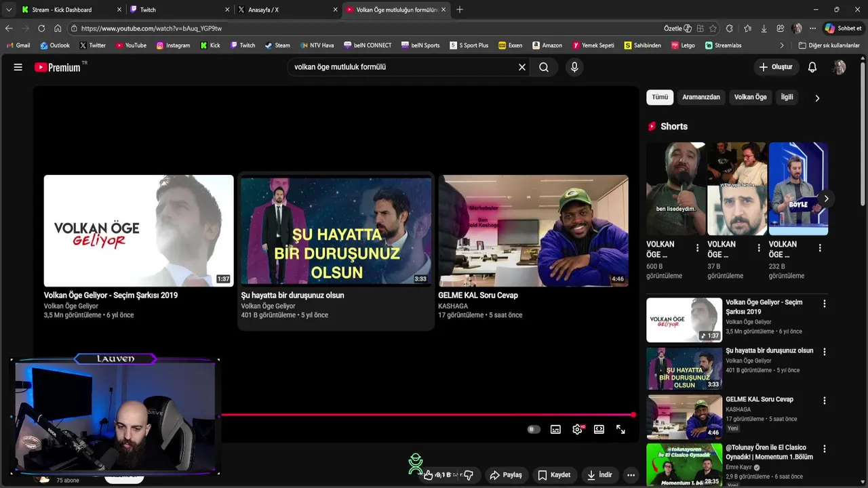This screenshot has width=868, height=488.
Task: Select the İlgili filter chip
Action: 787,97
